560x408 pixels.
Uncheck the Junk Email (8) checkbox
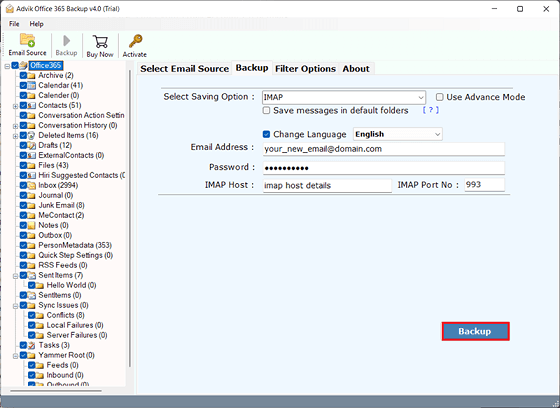[24, 205]
